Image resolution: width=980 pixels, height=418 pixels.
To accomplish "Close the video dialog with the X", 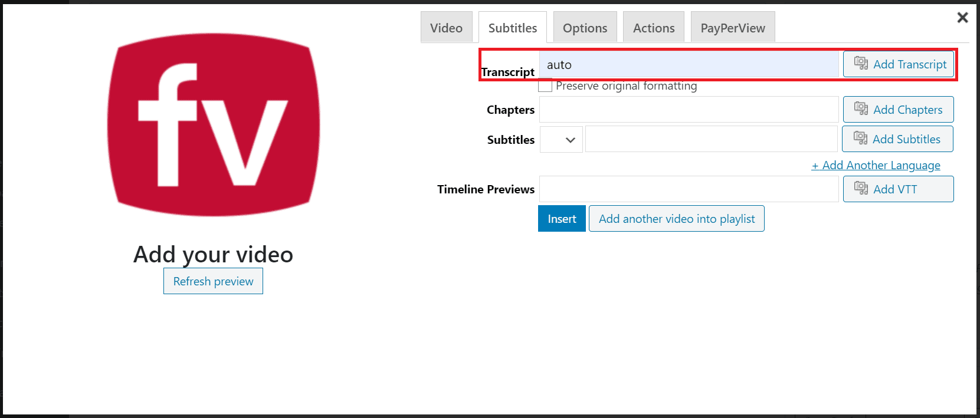I will (962, 18).
